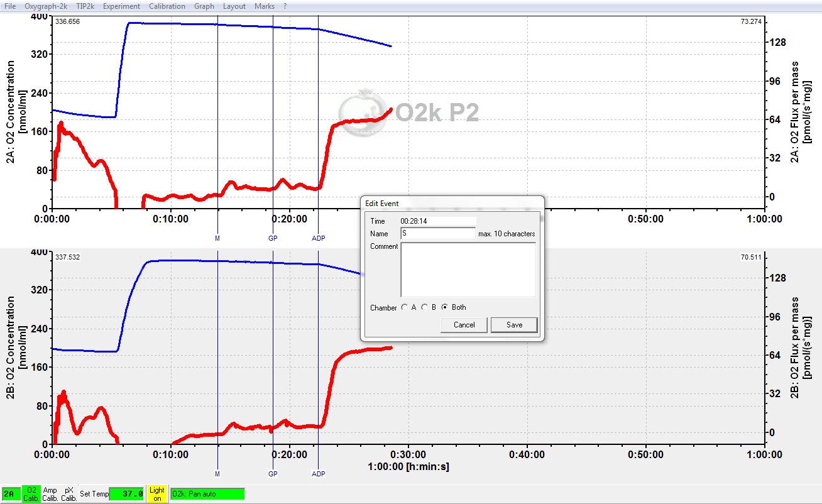Click Save in Edit Event dialog
822x504 pixels.
coord(514,325)
